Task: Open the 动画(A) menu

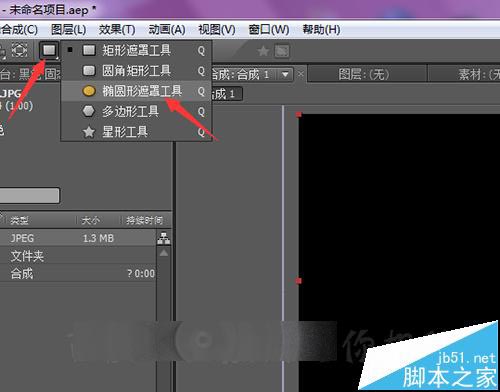Action: (x=167, y=30)
